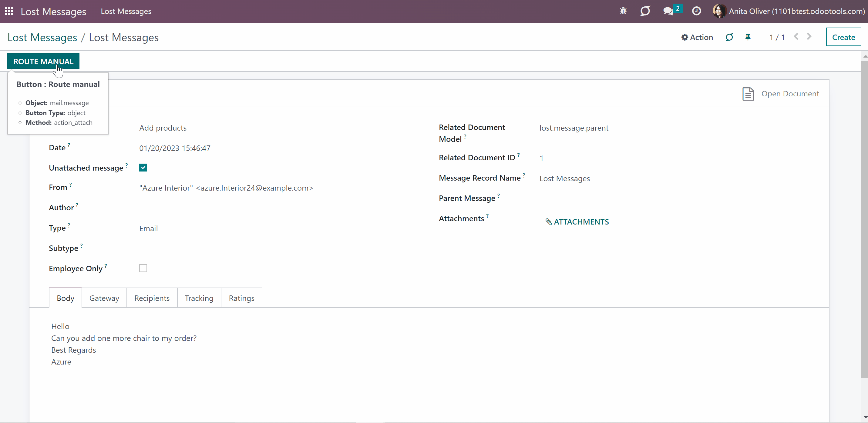868x423 pixels.
Task: Open the conversations chat icon
Action: (x=668, y=11)
